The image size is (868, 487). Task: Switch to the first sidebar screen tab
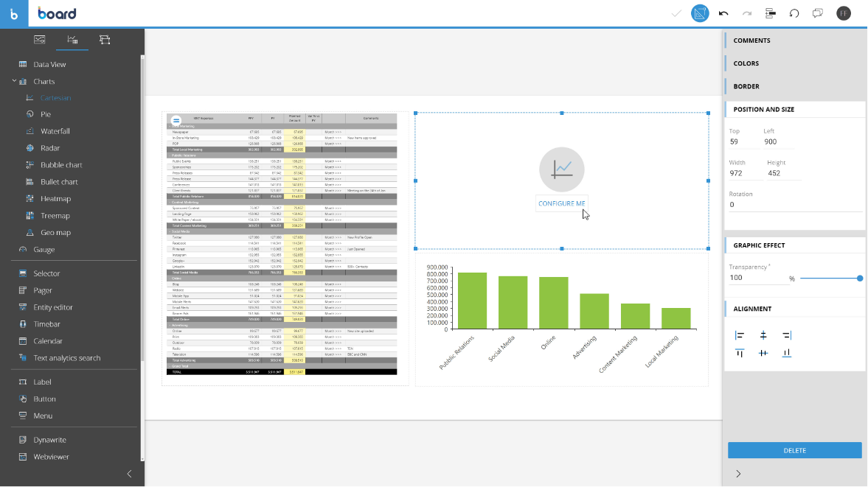[x=40, y=39]
